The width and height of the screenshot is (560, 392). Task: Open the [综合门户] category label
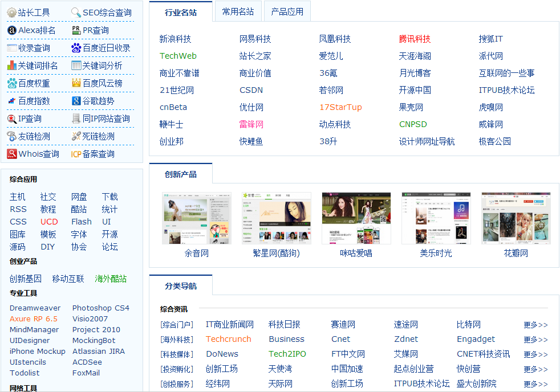(x=177, y=325)
